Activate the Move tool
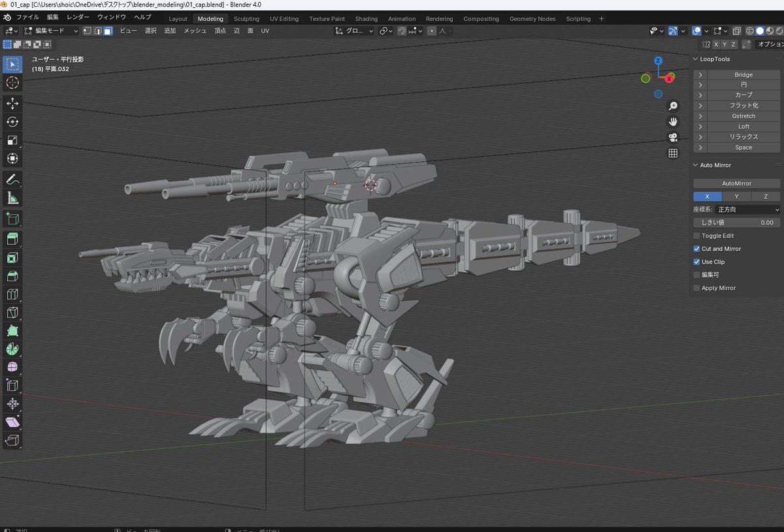This screenshot has height=532, width=784. pyautogui.click(x=12, y=103)
